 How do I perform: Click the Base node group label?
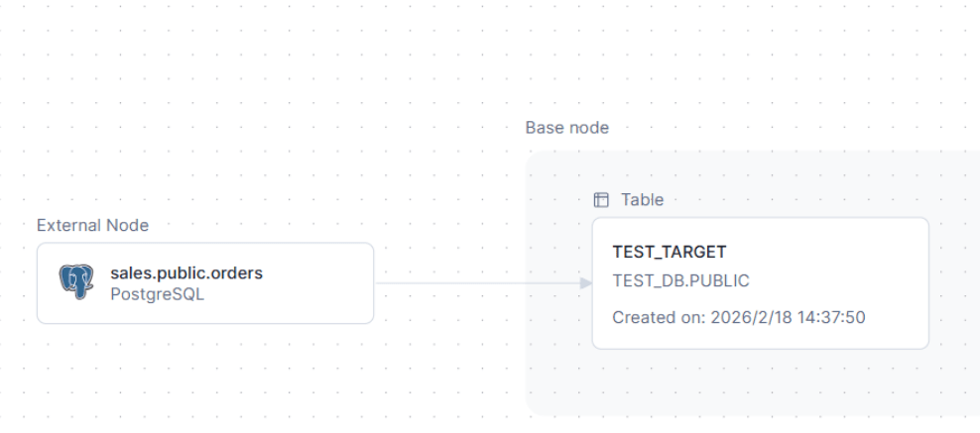566,128
